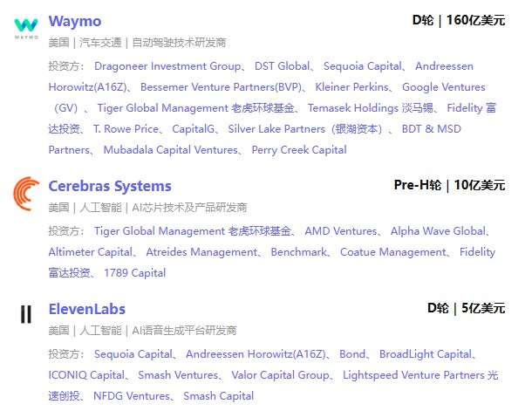Viewport: 532px width, 411px height.
Task: Open Silver Lake Partners investor link
Action: (x=305, y=129)
